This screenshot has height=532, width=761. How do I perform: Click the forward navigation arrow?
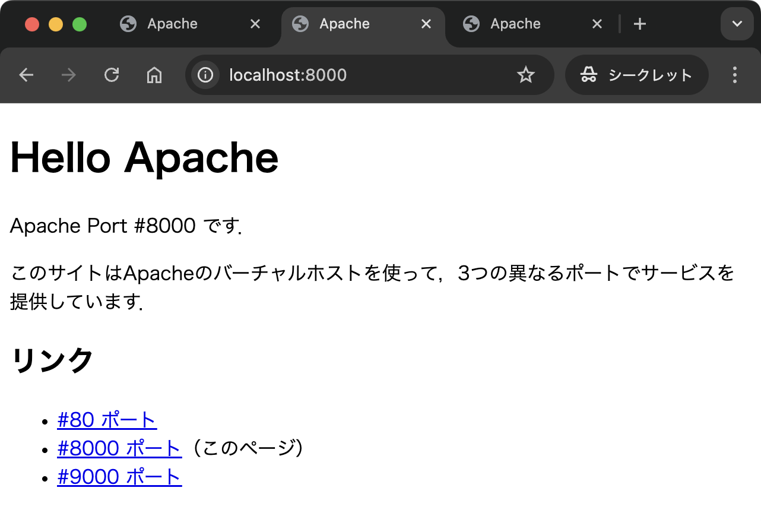coord(69,75)
